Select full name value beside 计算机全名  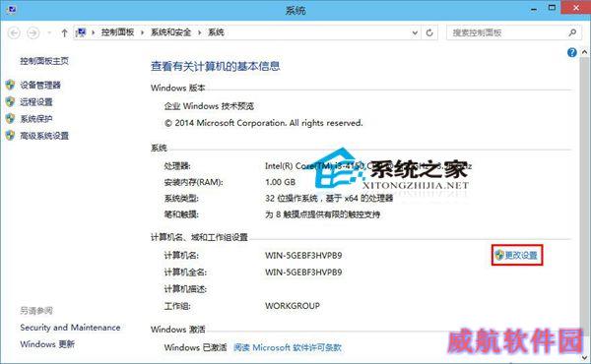[x=303, y=273]
